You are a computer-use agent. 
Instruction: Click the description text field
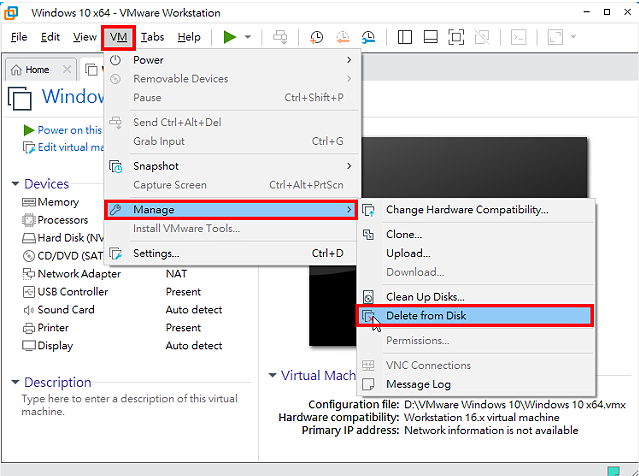tap(130, 405)
